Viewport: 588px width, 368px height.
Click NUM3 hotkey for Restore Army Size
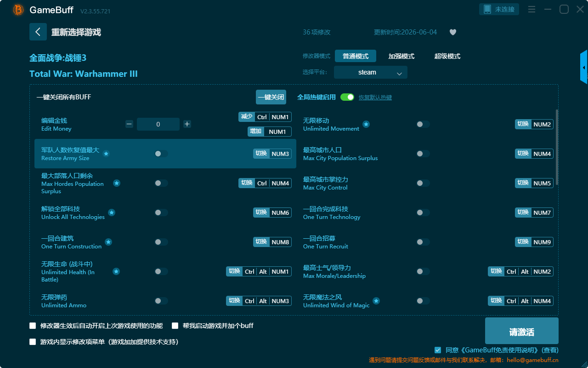[x=272, y=154]
